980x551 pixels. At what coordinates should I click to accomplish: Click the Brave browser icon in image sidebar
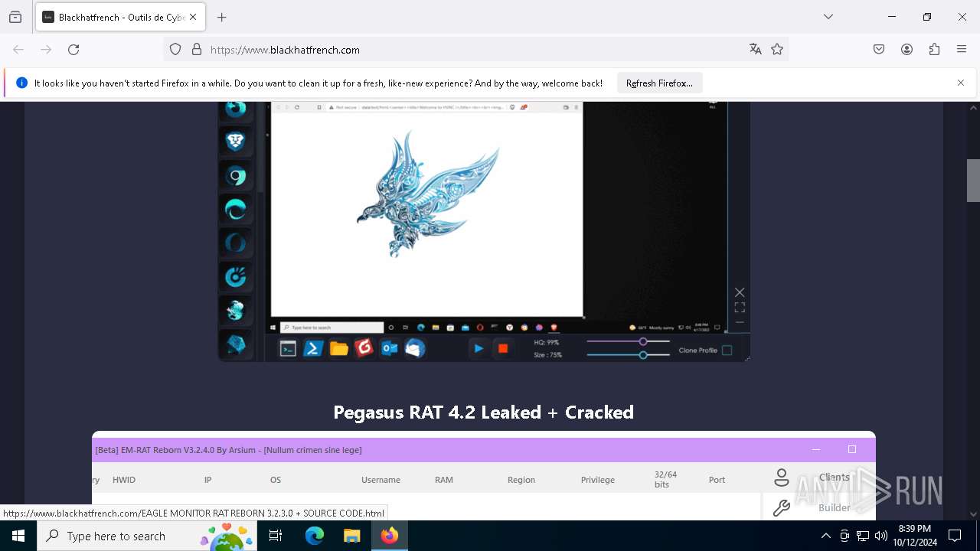[x=235, y=142]
